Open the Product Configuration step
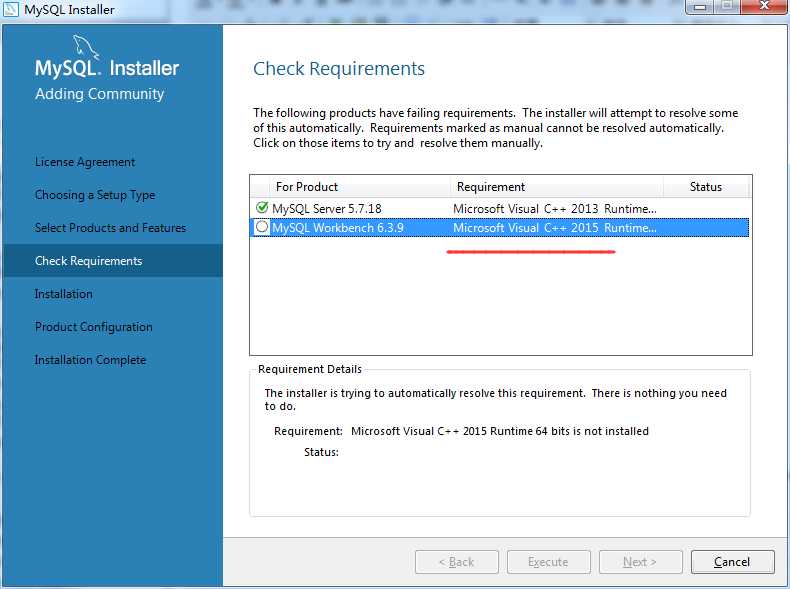Screen dimensions: 790x589 pos(93,327)
